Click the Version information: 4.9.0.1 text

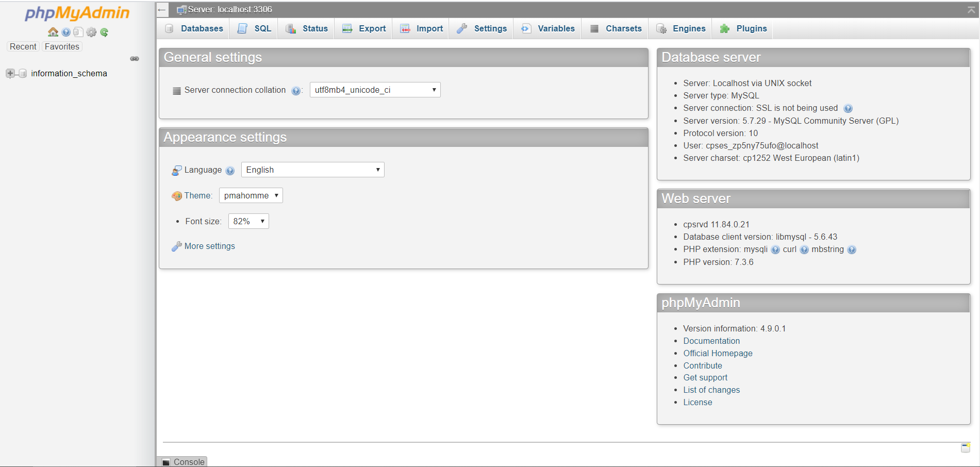tap(735, 329)
